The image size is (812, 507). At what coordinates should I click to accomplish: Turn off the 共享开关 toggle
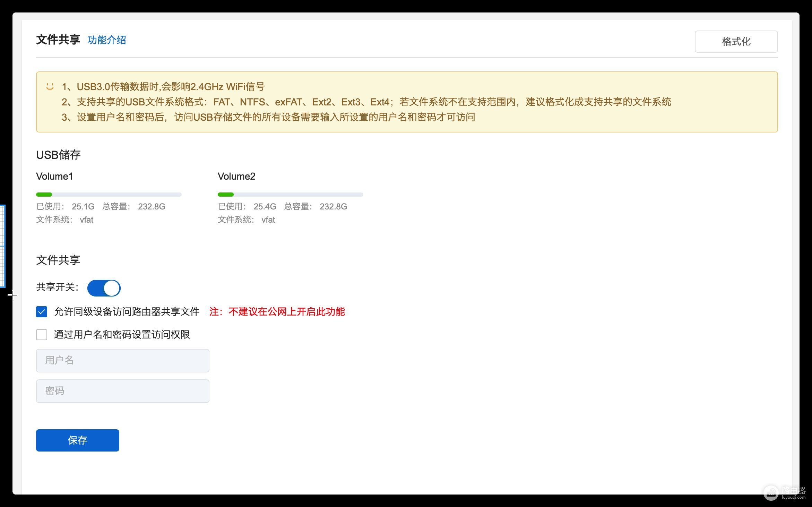pyautogui.click(x=104, y=288)
